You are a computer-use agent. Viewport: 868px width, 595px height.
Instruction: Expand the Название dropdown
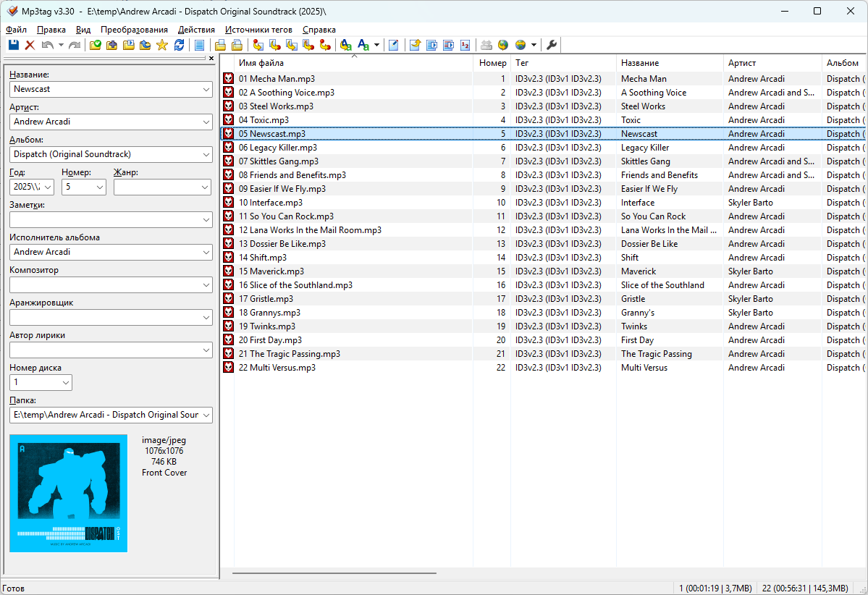coord(205,89)
